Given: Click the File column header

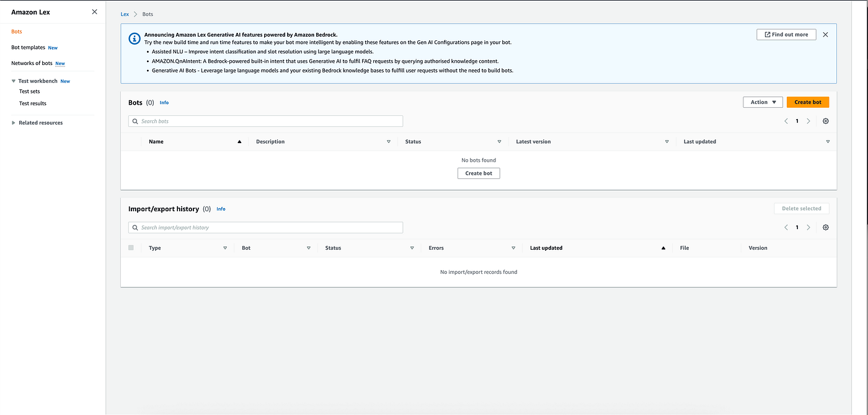Looking at the screenshot, I should [684, 248].
